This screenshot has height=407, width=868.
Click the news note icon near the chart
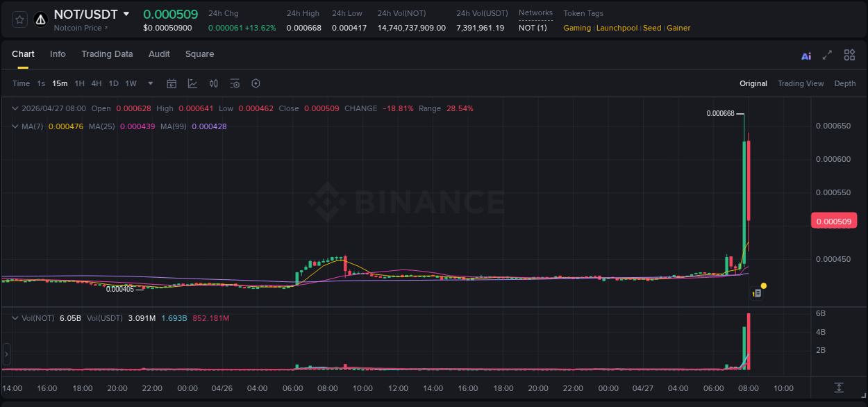coord(757,294)
